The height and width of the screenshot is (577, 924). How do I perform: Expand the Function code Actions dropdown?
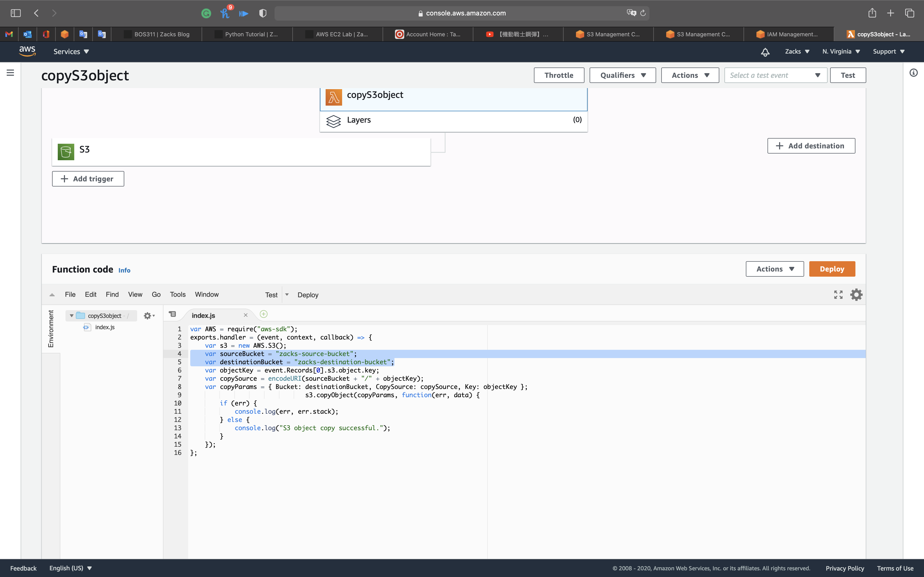pos(774,269)
